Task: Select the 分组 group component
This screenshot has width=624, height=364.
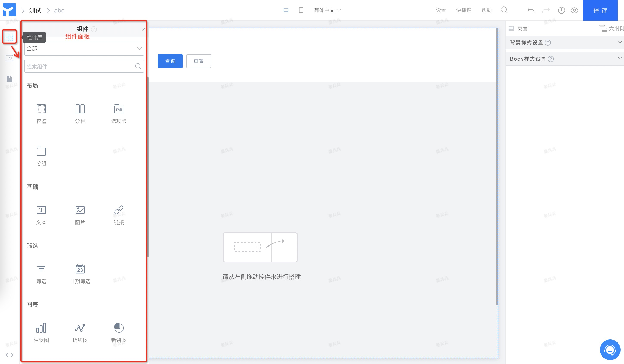Action: (x=41, y=156)
